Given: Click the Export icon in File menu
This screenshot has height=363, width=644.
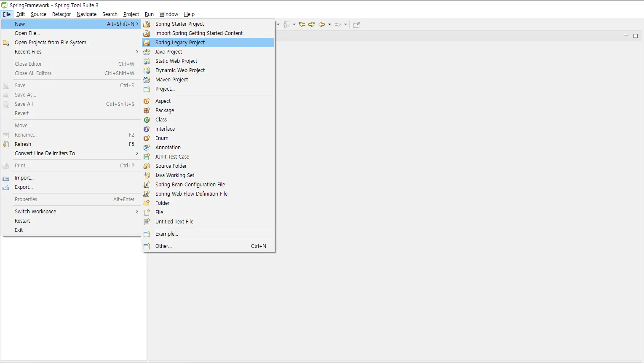Looking at the screenshot, I should click(6, 187).
